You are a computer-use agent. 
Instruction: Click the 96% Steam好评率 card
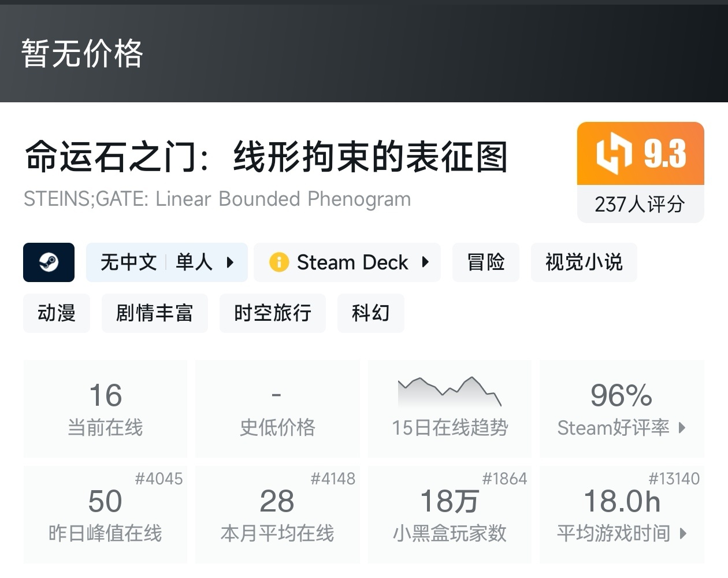622,409
